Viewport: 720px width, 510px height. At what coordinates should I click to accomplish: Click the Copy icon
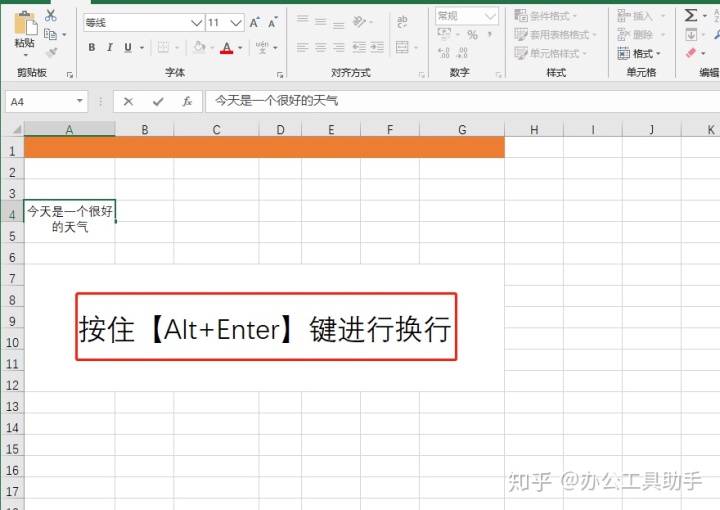(50, 34)
